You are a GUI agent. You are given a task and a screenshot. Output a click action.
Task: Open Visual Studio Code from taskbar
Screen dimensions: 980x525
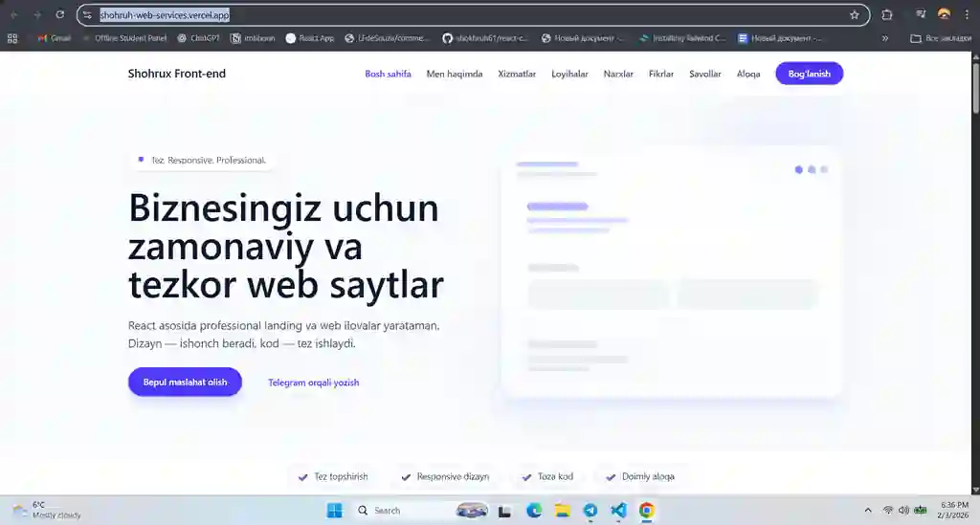click(x=618, y=511)
